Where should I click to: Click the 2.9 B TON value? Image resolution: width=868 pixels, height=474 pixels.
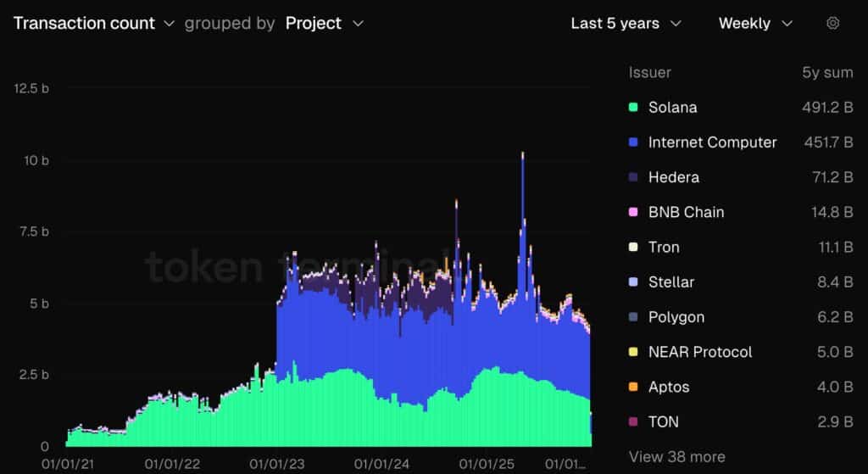tap(835, 422)
